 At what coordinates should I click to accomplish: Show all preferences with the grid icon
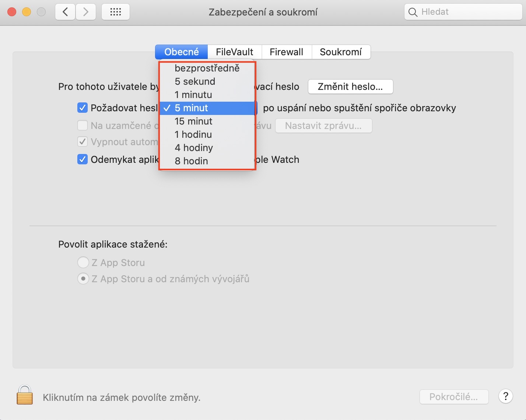(x=115, y=12)
